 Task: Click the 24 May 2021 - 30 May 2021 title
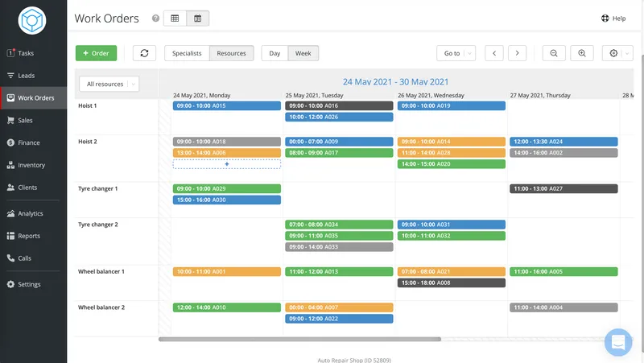(395, 82)
